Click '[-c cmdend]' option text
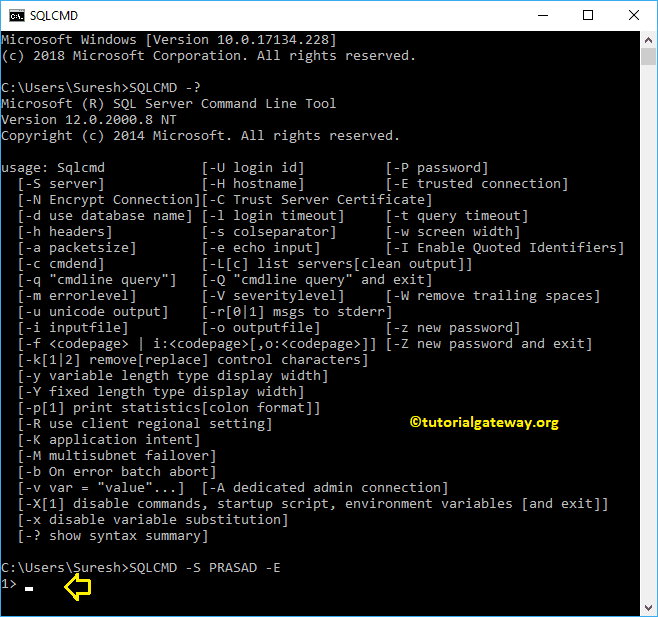 click(x=61, y=264)
